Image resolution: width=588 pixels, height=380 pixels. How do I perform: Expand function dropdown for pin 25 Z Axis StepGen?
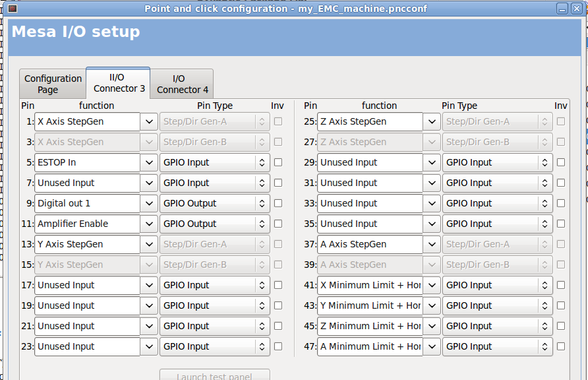(432, 121)
